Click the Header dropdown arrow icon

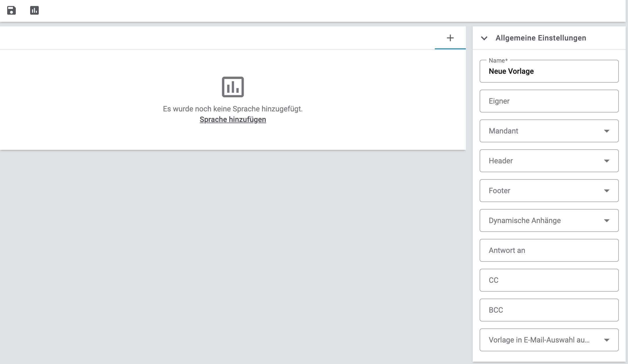[x=606, y=161]
